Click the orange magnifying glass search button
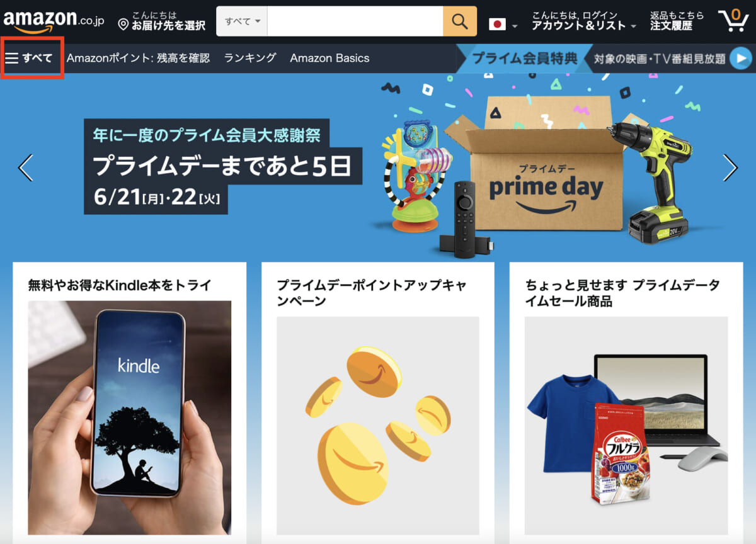756x544 pixels. [459, 21]
